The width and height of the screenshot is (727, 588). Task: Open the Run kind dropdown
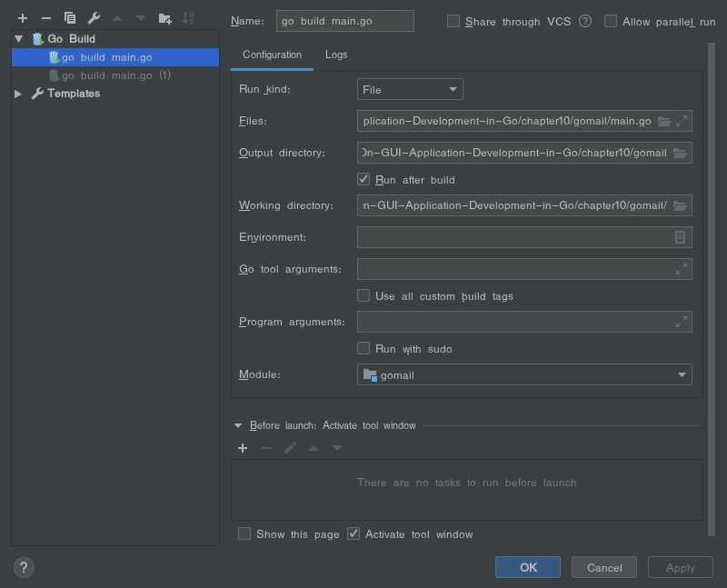coord(410,89)
